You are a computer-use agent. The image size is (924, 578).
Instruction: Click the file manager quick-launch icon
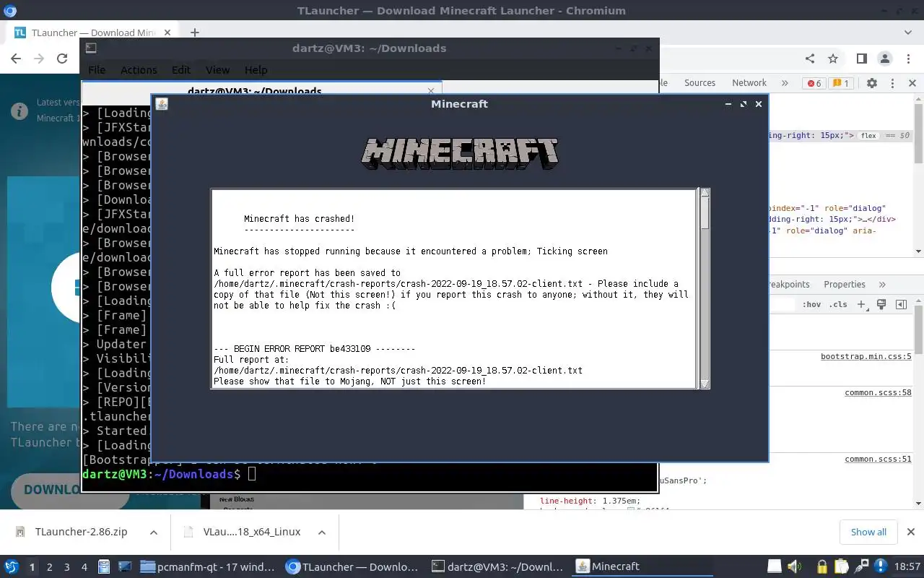(x=104, y=567)
